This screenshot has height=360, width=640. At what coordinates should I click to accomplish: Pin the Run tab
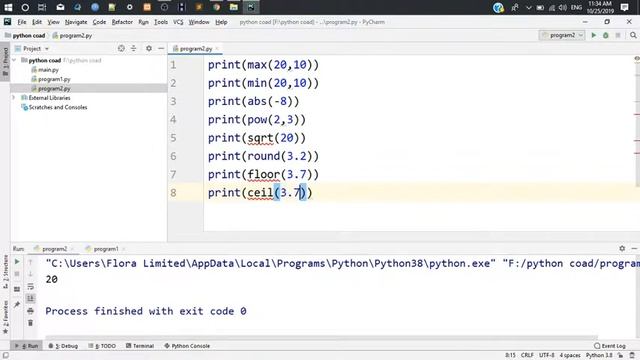pos(17,304)
